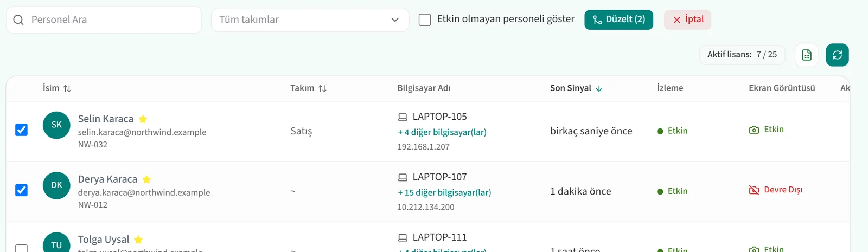Image resolution: width=868 pixels, height=252 pixels.
Task: Click derya.karaca@northwind.example email
Action: 144,192
